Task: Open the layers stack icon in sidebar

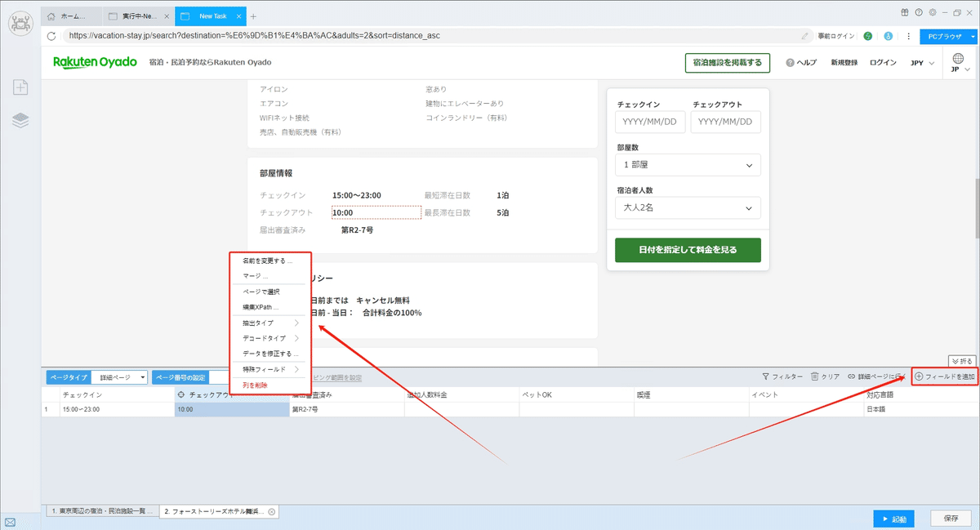Action: [20, 120]
